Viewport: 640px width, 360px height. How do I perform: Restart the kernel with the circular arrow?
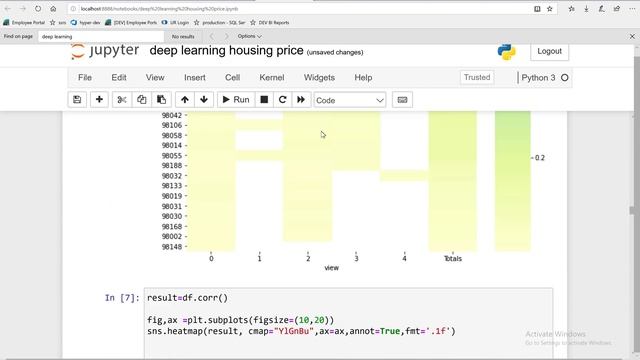click(282, 100)
